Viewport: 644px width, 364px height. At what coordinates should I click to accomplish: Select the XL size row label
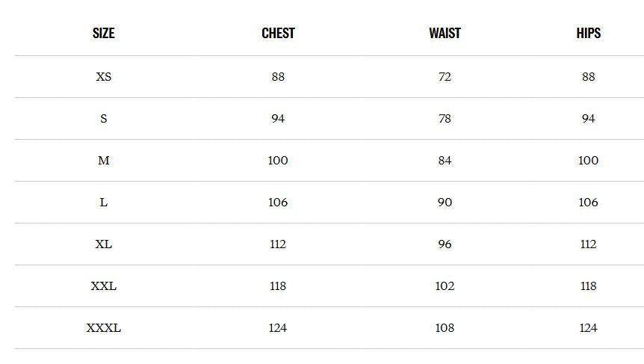[104, 244]
